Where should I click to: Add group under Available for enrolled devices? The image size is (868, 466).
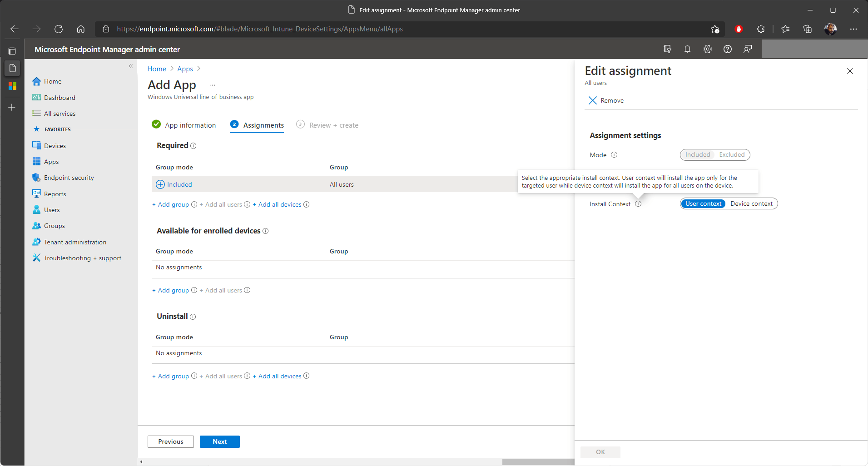(171, 290)
